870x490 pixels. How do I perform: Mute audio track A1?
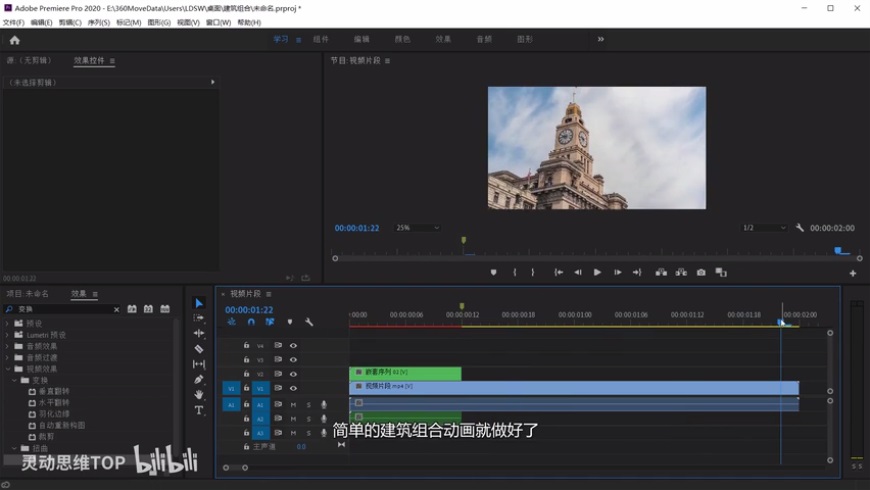(293, 405)
